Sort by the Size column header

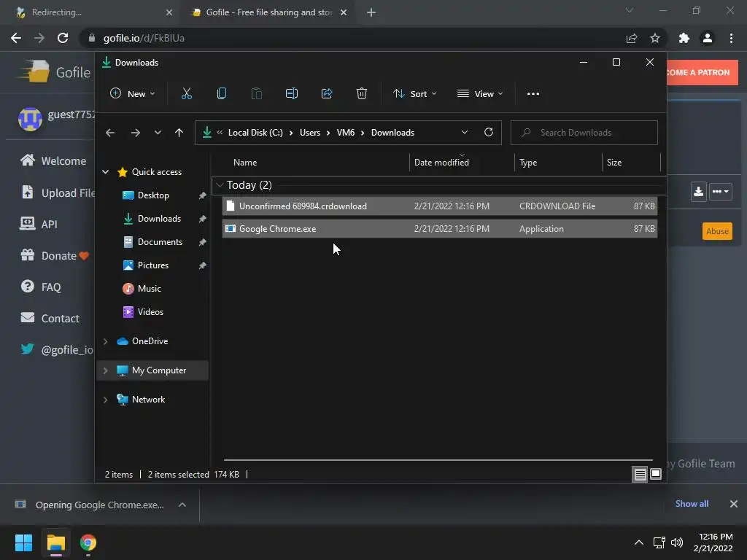614,163
